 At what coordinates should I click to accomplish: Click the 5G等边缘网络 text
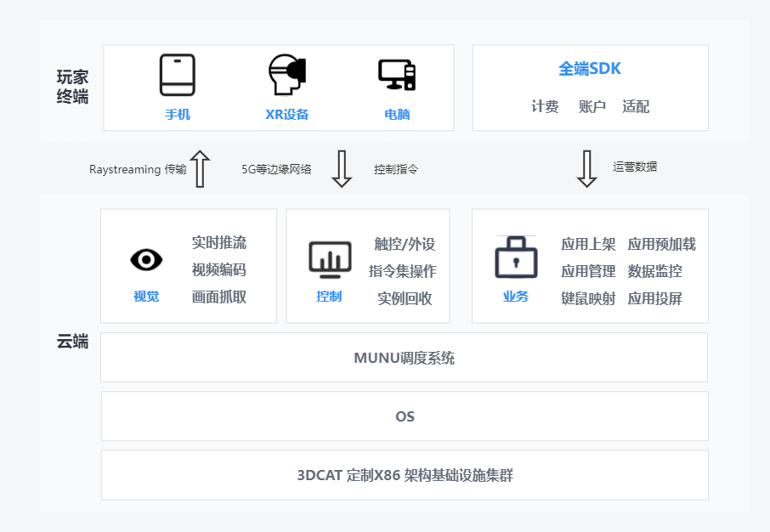click(276, 169)
